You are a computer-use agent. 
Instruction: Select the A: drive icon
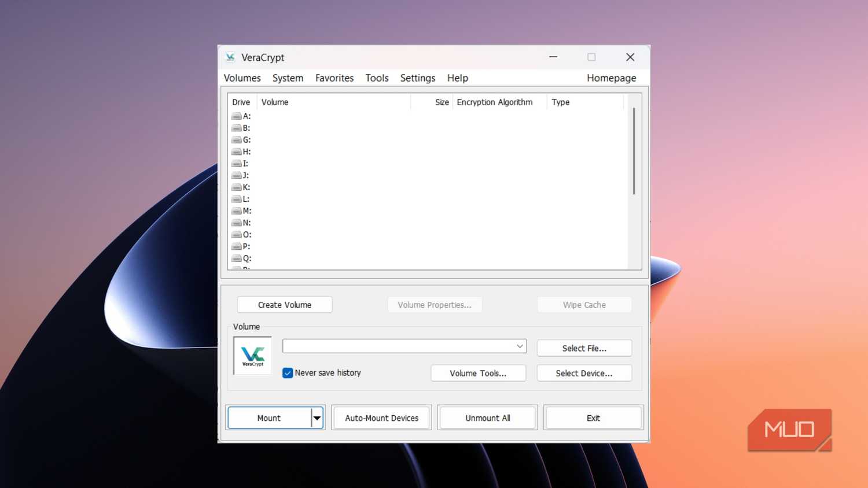click(x=237, y=116)
